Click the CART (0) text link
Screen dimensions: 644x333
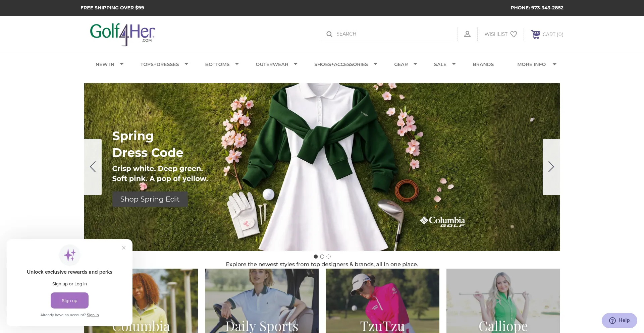coord(553,34)
